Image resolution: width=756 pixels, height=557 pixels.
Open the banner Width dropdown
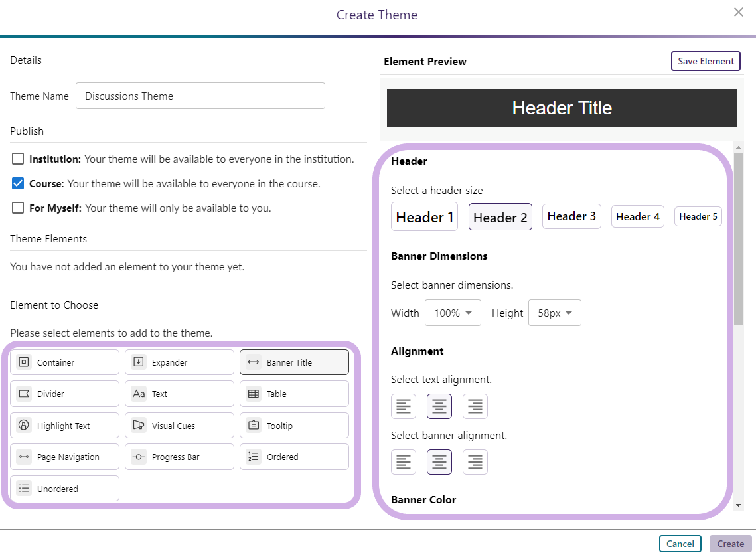pyautogui.click(x=453, y=313)
